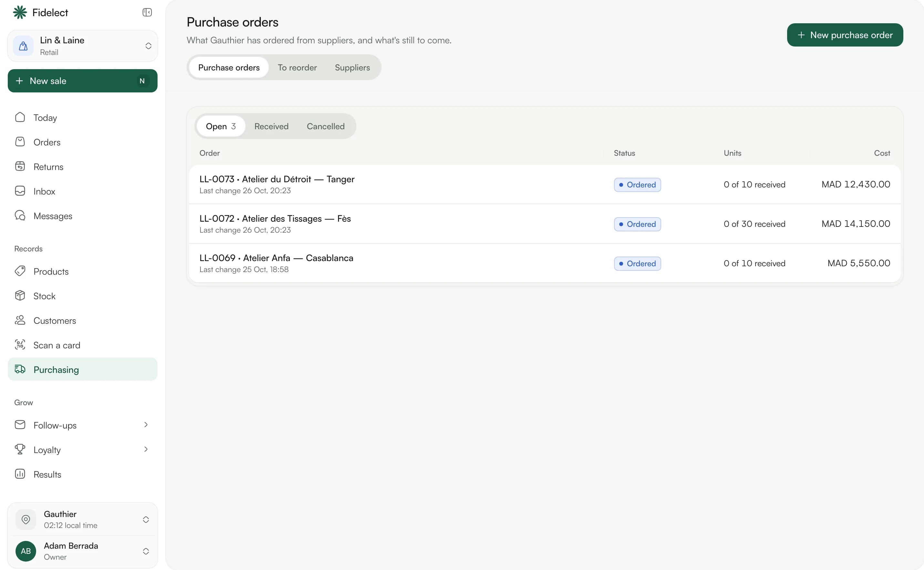The image size is (924, 570).
Task: Expand the Follow-ups submenu chevron
Action: point(146,425)
